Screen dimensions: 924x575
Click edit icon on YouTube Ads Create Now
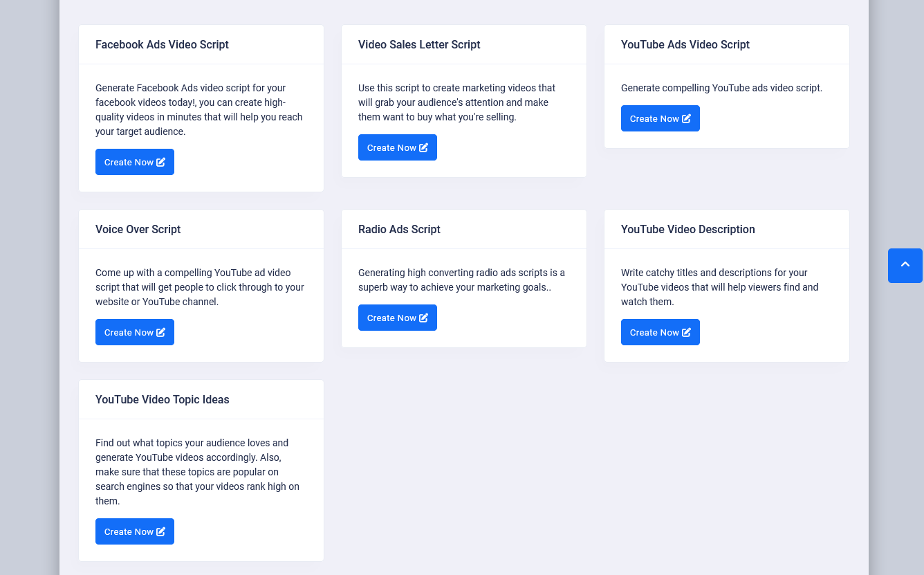[x=687, y=118]
